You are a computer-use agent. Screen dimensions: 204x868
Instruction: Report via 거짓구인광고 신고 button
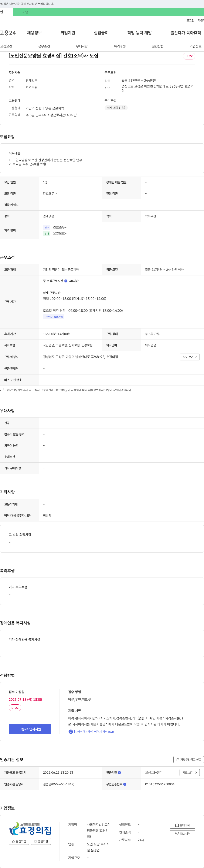pyautogui.click(x=188, y=760)
